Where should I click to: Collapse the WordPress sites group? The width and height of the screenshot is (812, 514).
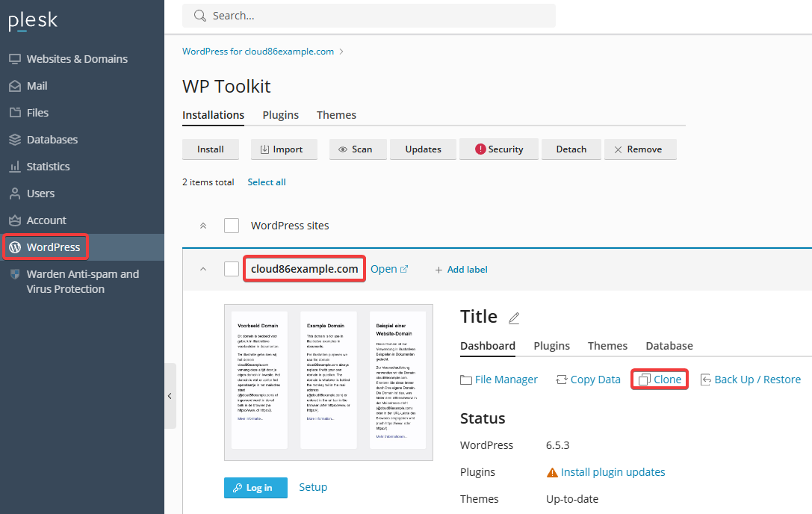[203, 226]
